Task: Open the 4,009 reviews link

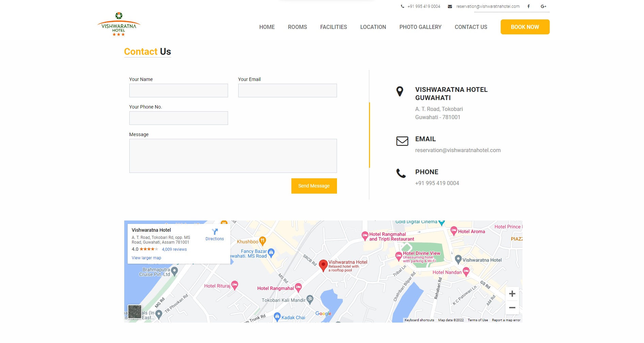Action: coord(174,249)
